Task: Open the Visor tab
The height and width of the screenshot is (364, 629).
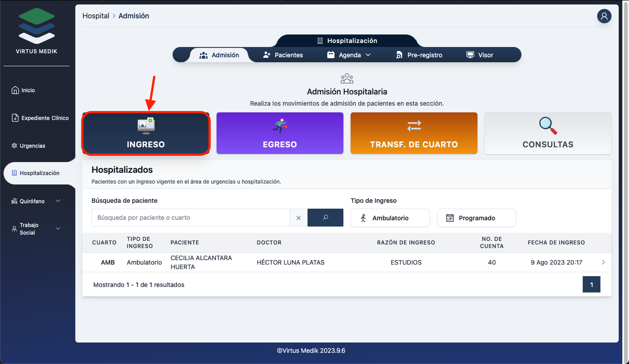Action: pyautogui.click(x=480, y=55)
